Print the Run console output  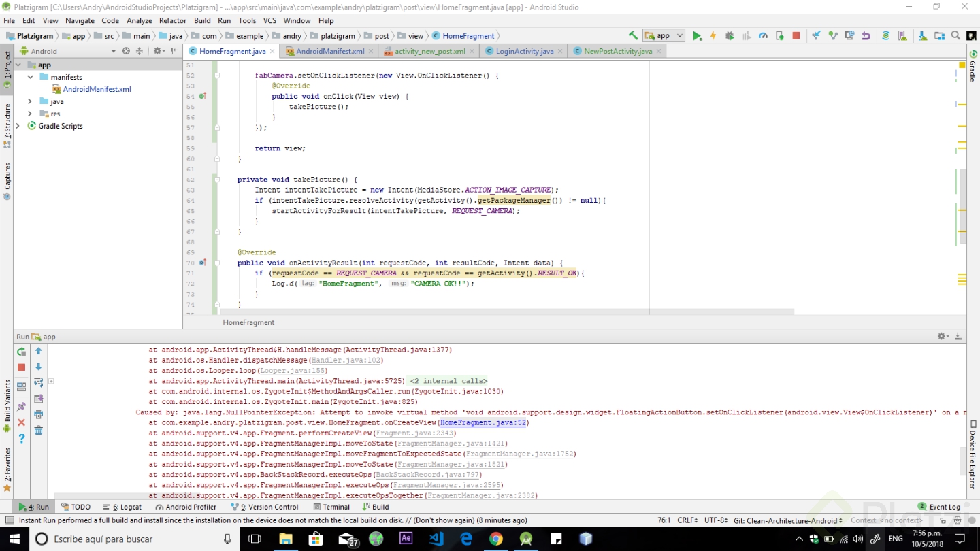tap(39, 414)
